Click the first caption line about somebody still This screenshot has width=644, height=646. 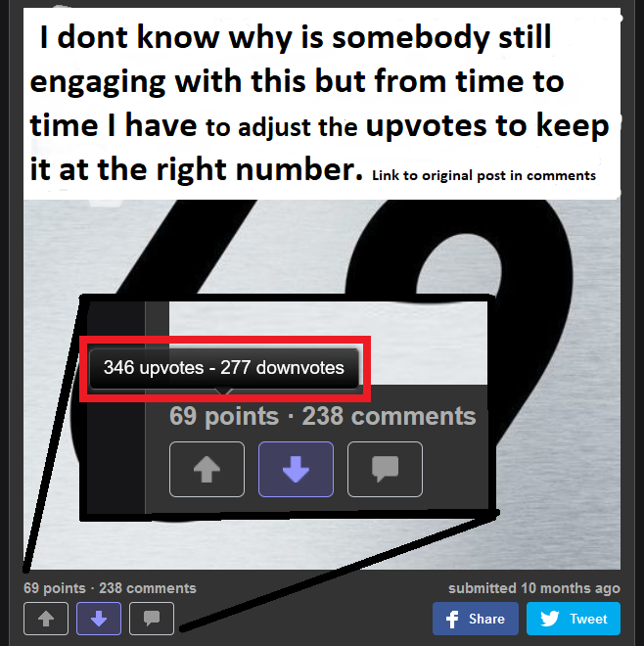point(295,37)
